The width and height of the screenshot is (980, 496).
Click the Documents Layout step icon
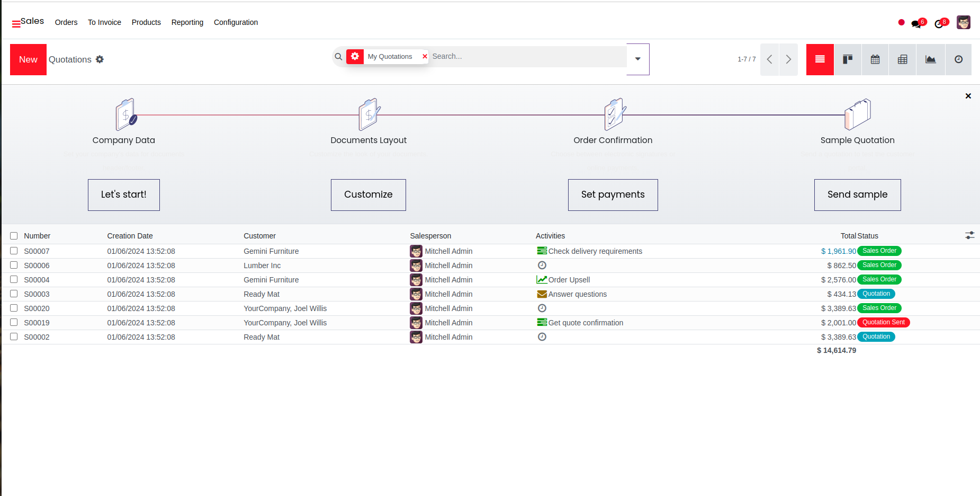(369, 114)
